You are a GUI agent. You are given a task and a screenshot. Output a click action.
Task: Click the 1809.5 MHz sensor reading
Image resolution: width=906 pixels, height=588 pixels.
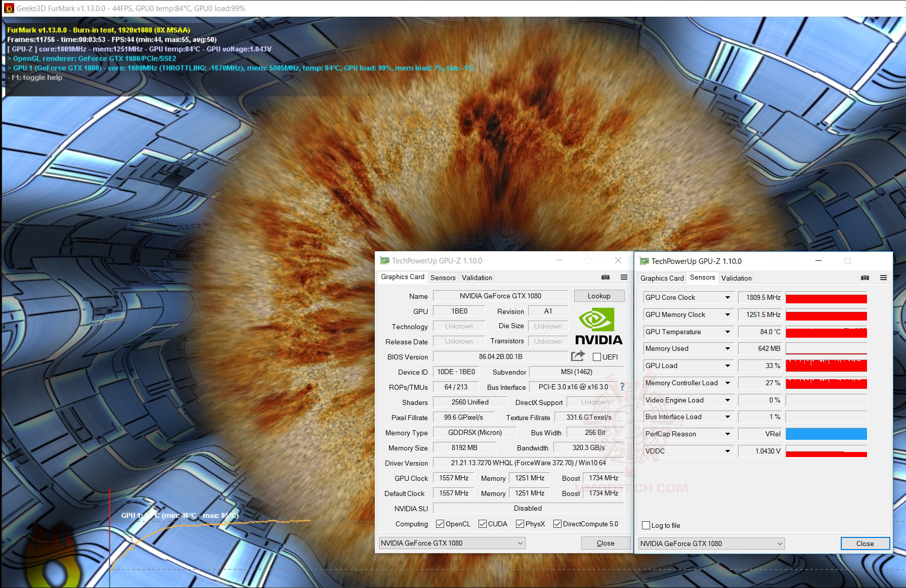(760, 298)
